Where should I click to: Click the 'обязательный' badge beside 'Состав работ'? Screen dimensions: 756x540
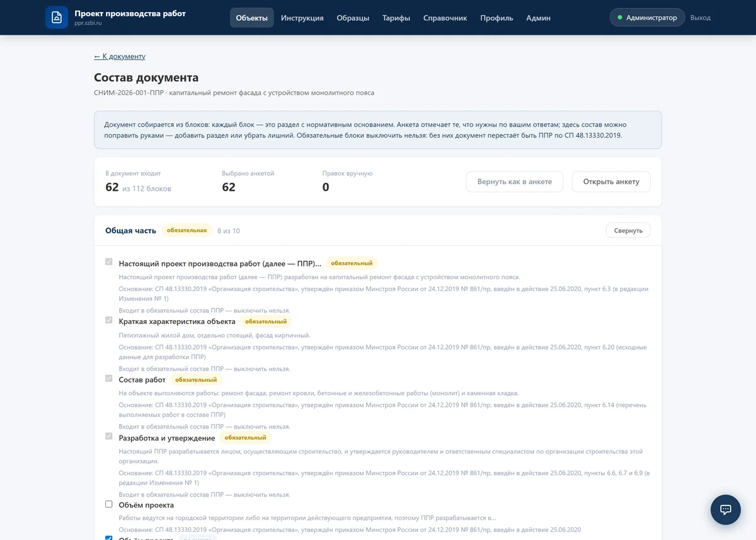click(x=196, y=380)
